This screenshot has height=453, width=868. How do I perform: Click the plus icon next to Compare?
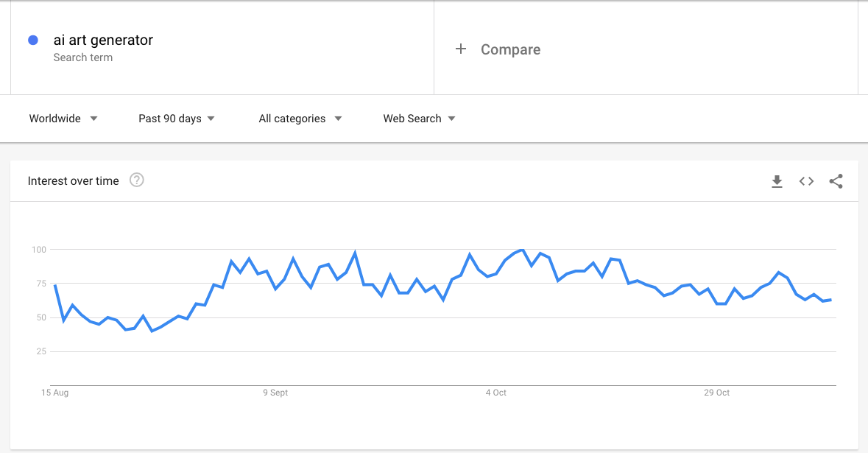tap(461, 49)
